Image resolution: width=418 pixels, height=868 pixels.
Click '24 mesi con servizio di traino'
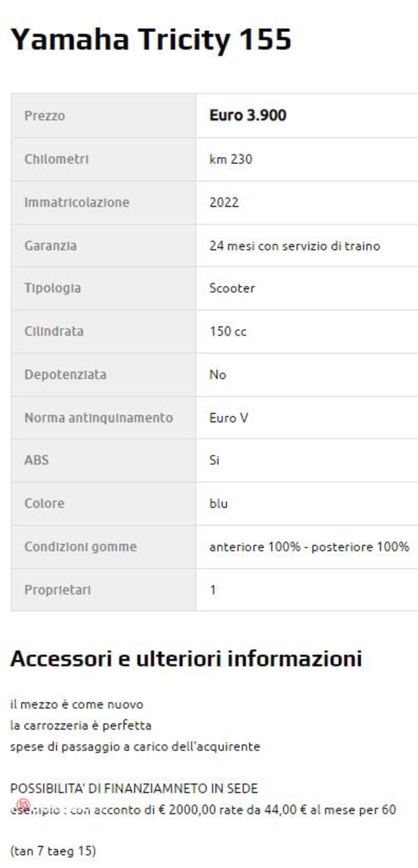(295, 246)
